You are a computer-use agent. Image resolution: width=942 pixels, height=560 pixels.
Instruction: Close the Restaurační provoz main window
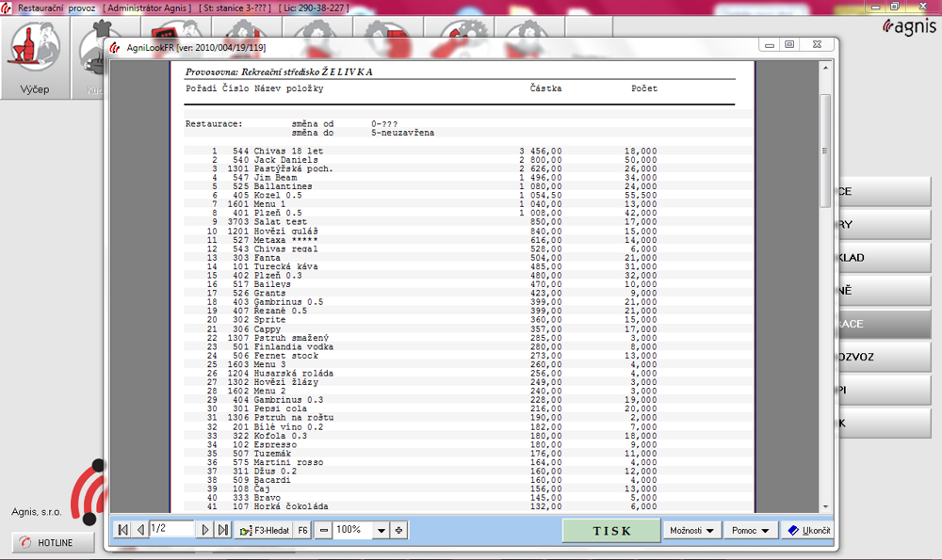coord(923,7)
